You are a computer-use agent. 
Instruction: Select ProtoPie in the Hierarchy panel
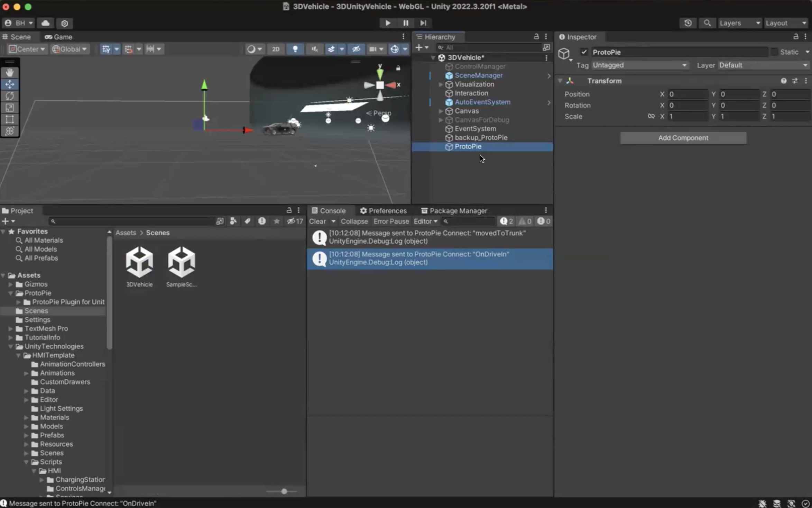468,146
